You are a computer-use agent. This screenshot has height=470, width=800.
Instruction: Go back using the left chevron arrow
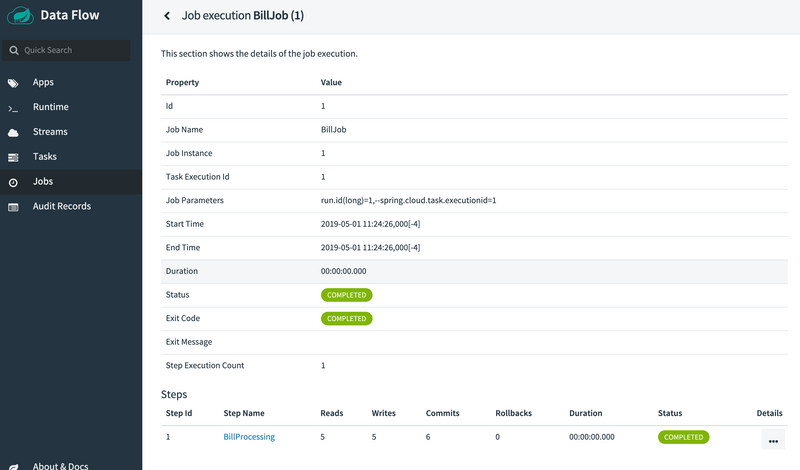point(167,16)
